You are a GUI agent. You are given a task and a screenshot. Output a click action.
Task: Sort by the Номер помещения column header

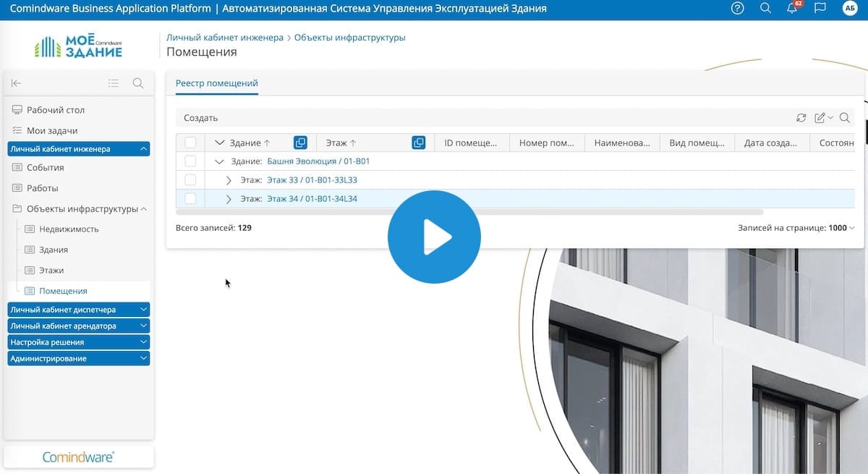pos(547,143)
